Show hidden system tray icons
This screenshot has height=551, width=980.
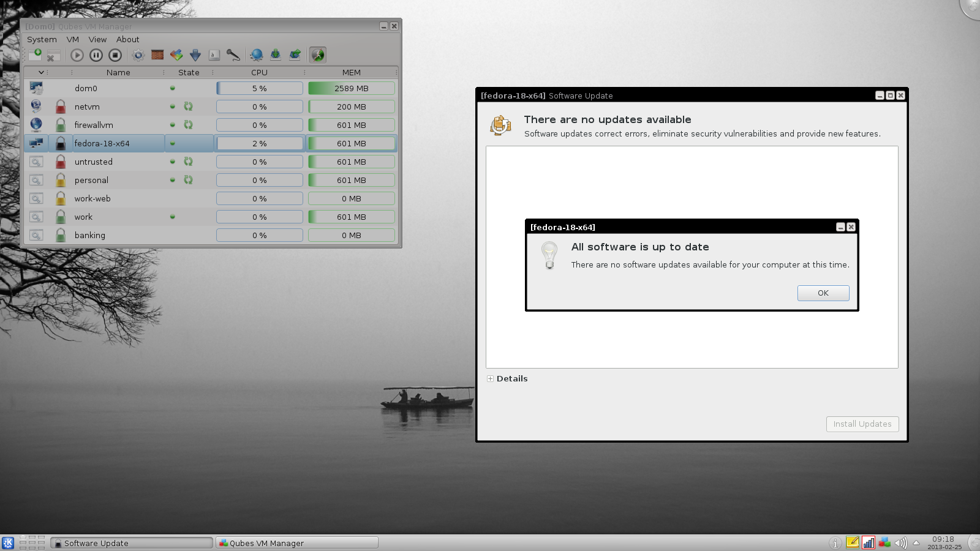(916, 543)
